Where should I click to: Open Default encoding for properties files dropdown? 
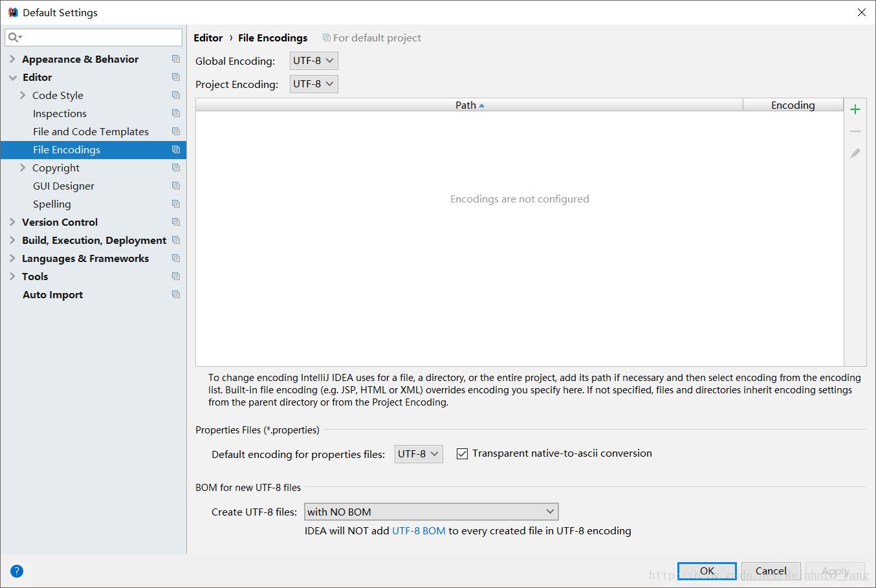point(419,454)
